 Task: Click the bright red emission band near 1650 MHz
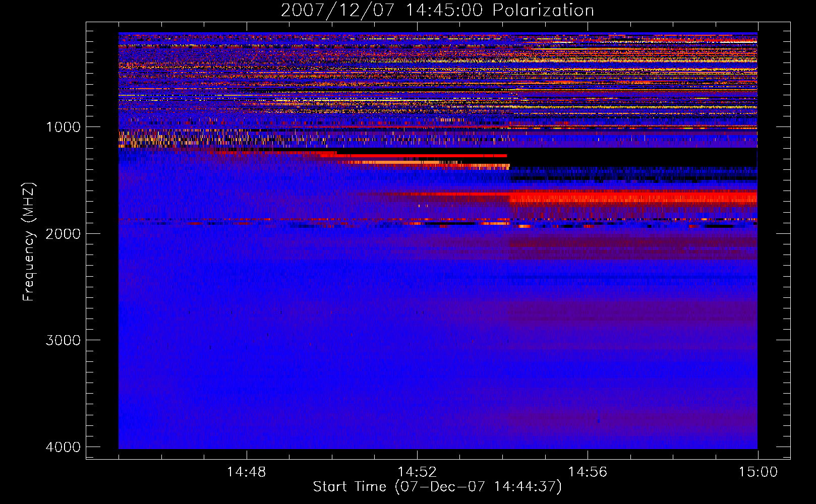(x=633, y=197)
